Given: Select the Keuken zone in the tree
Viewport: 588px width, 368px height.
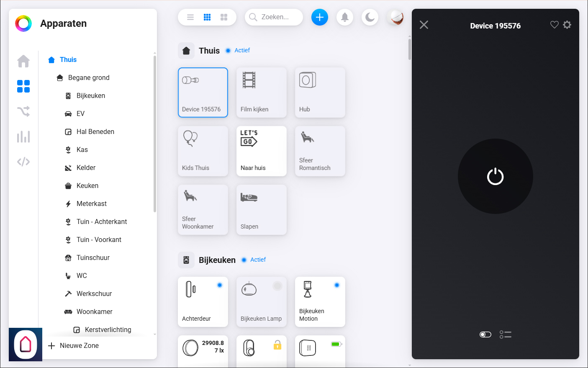Looking at the screenshot, I should click(87, 185).
